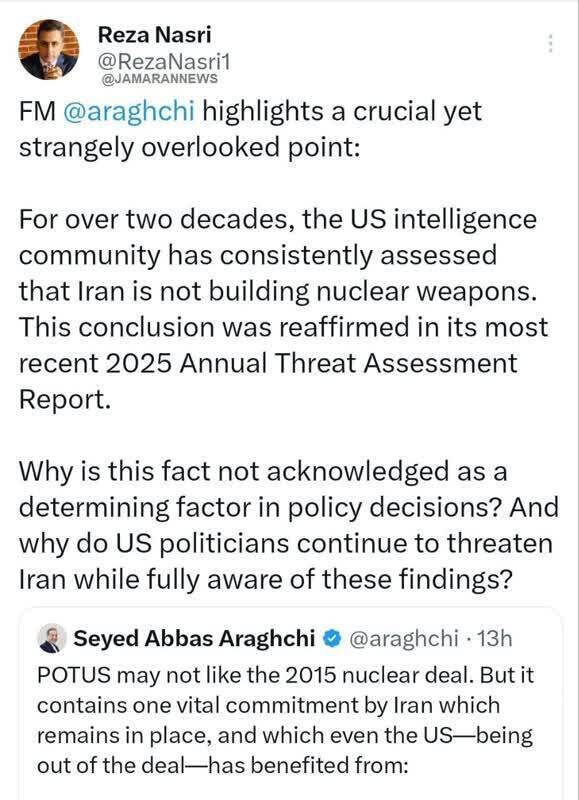Open Reza Nasri's profile picture

(x=49, y=49)
